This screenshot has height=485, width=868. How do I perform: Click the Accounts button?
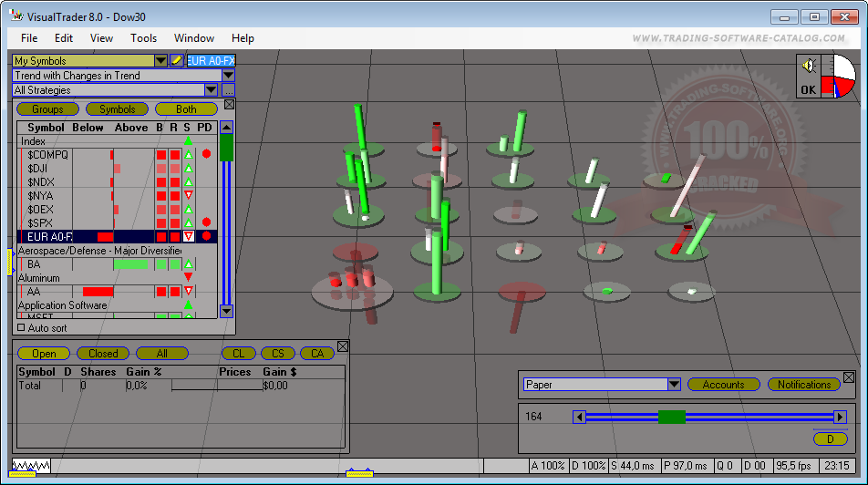point(723,385)
